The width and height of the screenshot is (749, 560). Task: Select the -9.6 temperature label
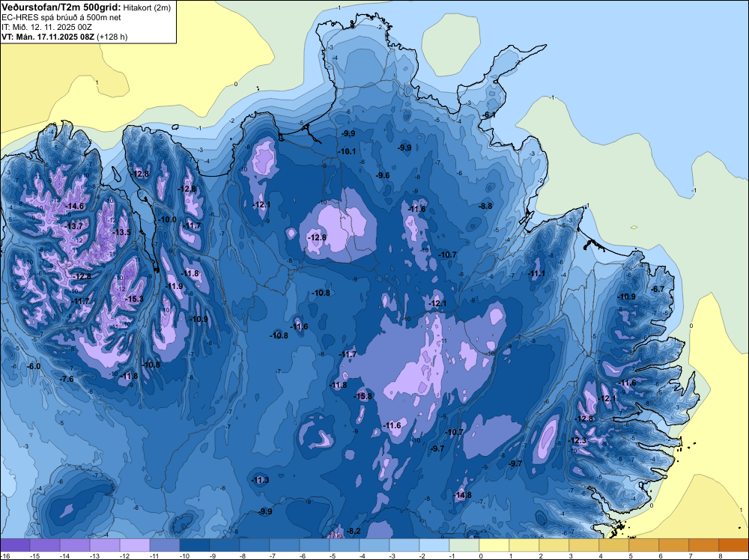coord(383,176)
